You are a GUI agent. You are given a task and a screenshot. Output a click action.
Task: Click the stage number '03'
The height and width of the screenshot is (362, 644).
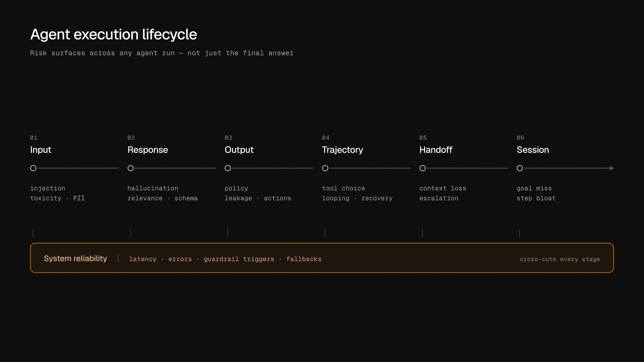pos(228,138)
